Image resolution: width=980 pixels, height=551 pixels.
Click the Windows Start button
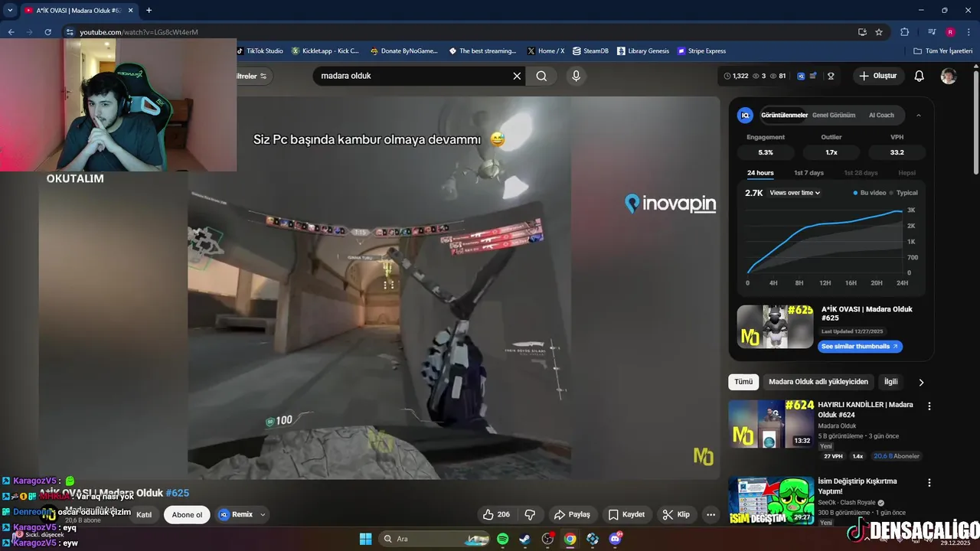[x=365, y=539]
